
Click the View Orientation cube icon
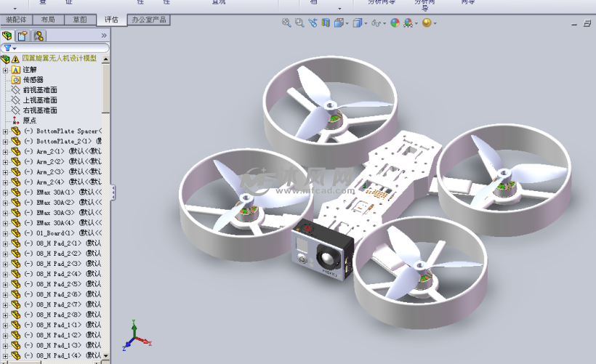[x=339, y=23]
